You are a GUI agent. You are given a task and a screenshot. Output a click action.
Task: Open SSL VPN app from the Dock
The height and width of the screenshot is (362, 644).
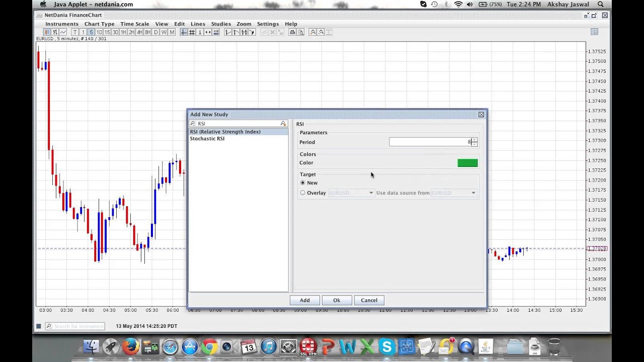pos(308,346)
